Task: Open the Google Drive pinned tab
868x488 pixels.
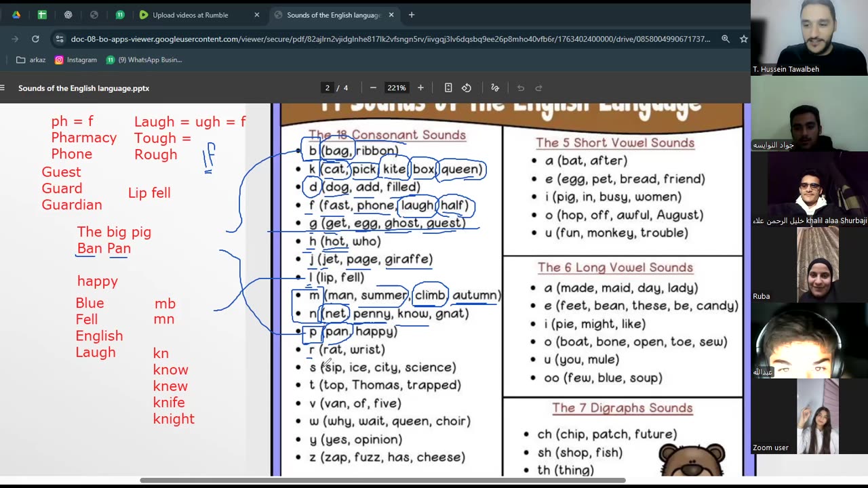Action: pyautogui.click(x=16, y=15)
